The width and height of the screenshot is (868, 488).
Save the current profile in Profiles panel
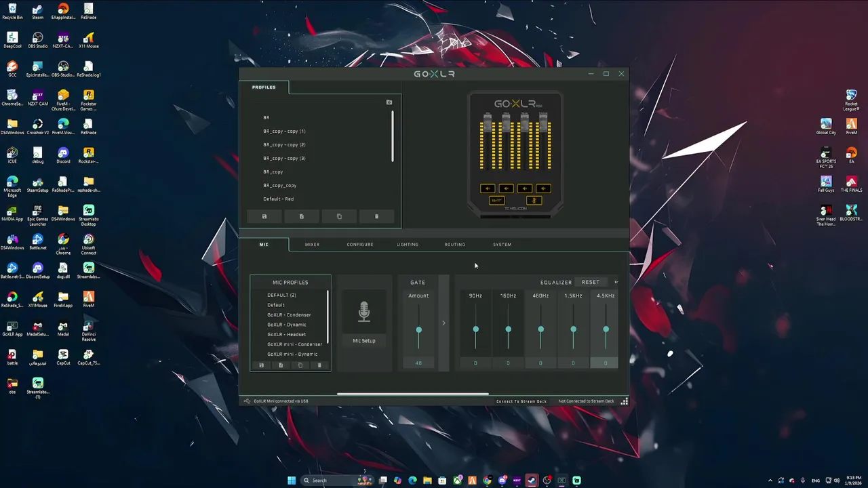click(x=264, y=216)
